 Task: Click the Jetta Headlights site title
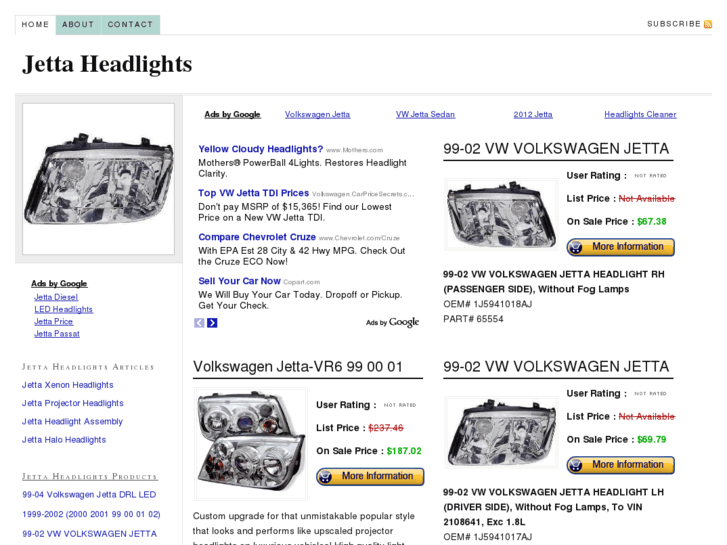pyautogui.click(x=107, y=64)
